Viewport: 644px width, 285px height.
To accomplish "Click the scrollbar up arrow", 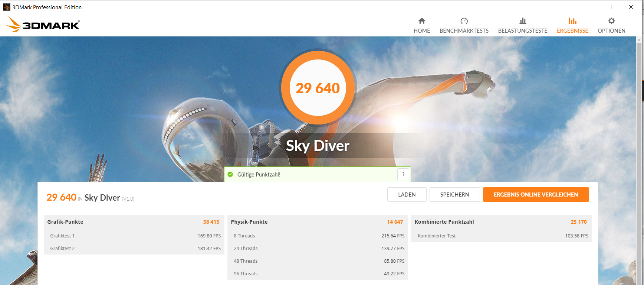I will coord(639,39).
